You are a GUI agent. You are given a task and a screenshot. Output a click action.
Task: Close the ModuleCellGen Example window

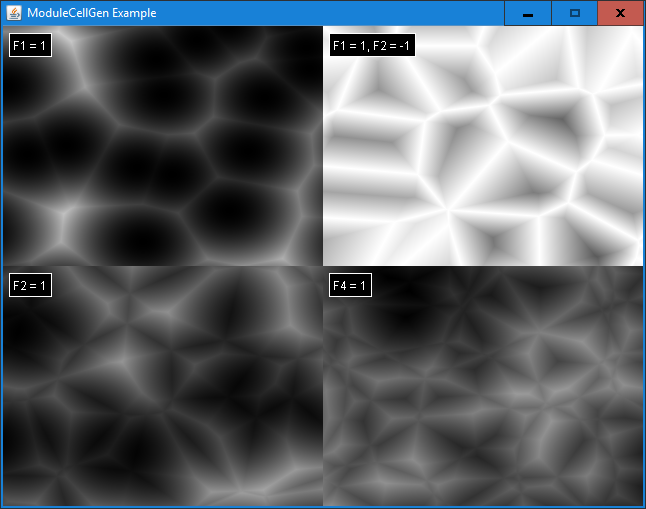[x=620, y=13]
